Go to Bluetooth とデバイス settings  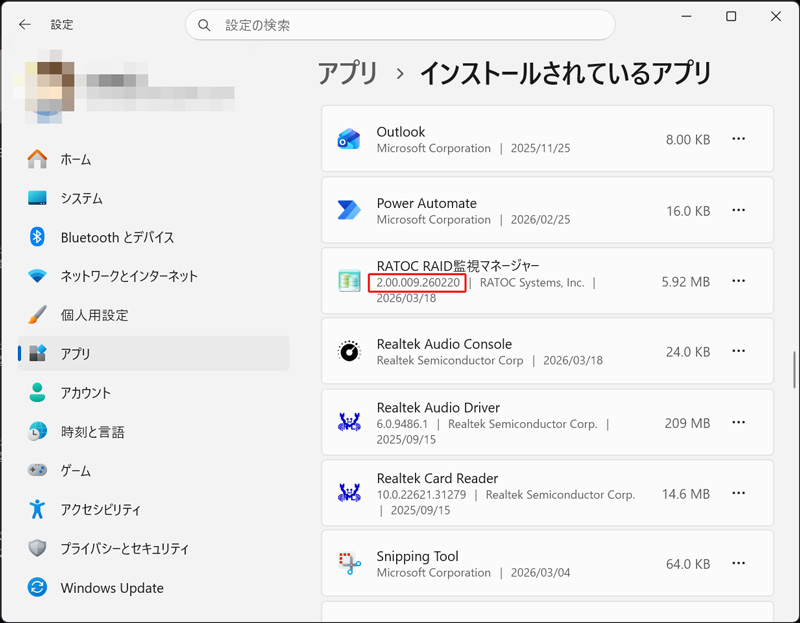(117, 237)
